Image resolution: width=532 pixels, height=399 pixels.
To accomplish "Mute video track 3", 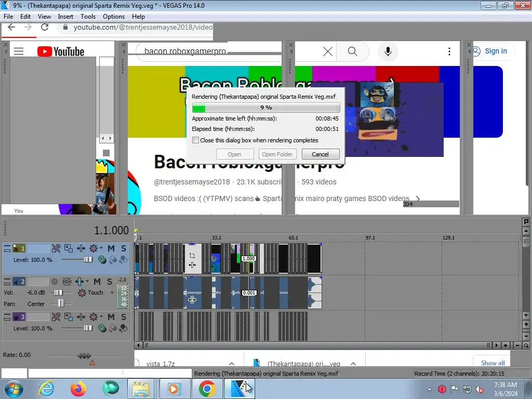I will [111, 317].
